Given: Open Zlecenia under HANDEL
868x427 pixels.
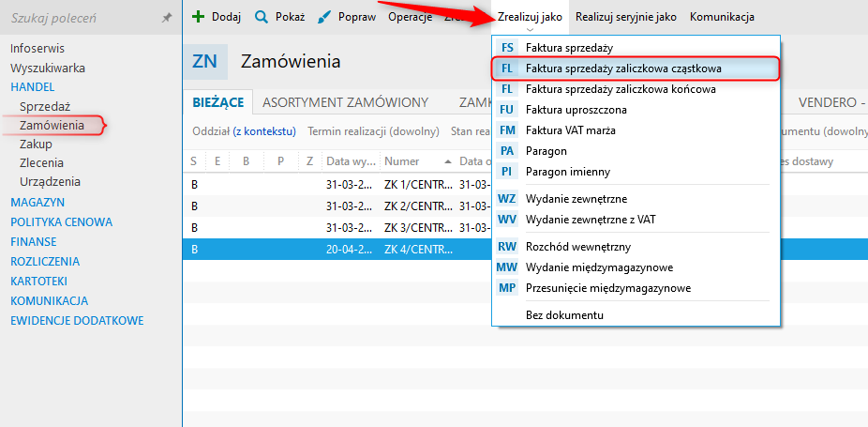Looking at the screenshot, I should tap(41, 163).
